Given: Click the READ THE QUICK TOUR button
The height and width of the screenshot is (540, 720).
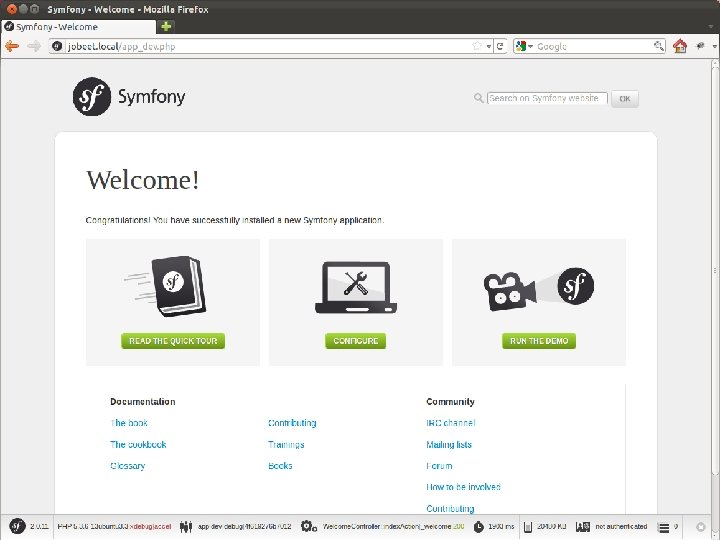Looking at the screenshot, I should coord(173,341).
